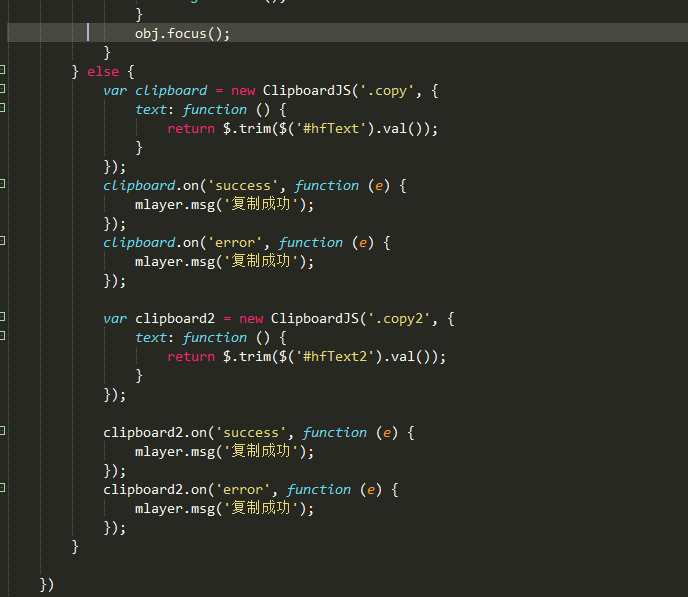The height and width of the screenshot is (597, 688).
Task: Select the '.copy' selector string
Action: click(x=387, y=91)
